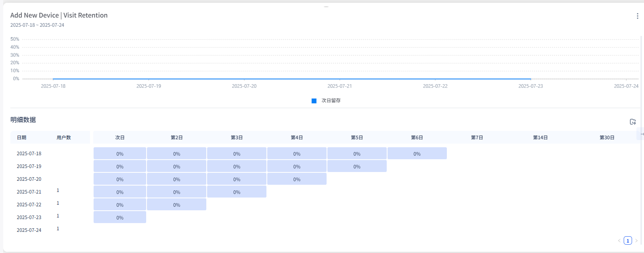The height and width of the screenshot is (253, 644).
Task: Open the three-dot more options menu
Action: click(x=637, y=16)
